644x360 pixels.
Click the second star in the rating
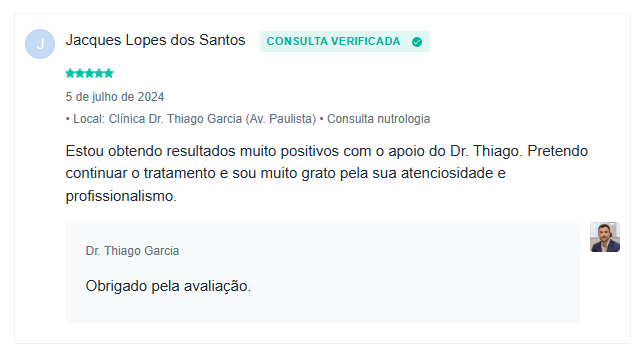80,73
